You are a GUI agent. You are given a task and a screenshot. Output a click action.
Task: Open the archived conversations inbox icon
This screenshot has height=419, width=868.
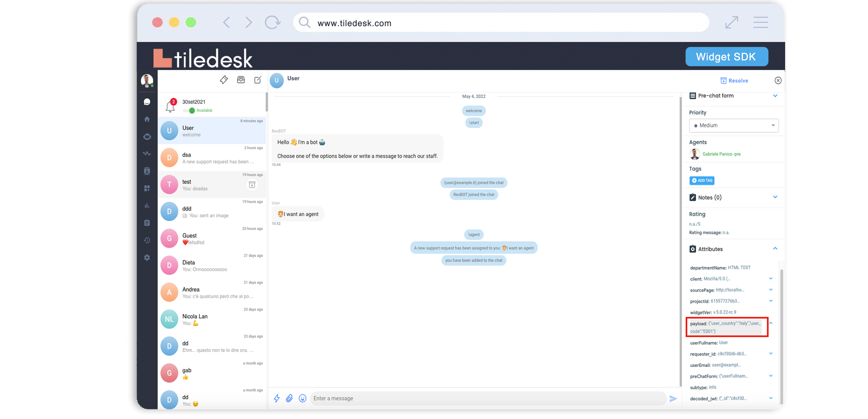pyautogui.click(x=241, y=80)
